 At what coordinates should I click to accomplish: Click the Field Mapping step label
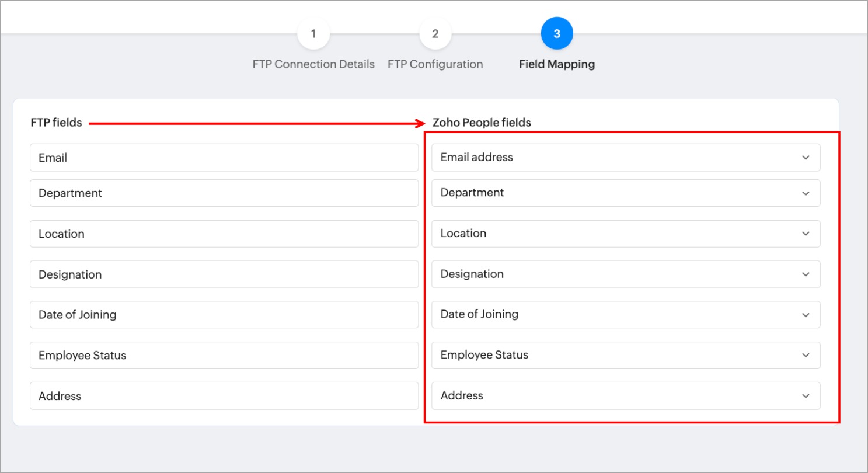click(x=557, y=64)
